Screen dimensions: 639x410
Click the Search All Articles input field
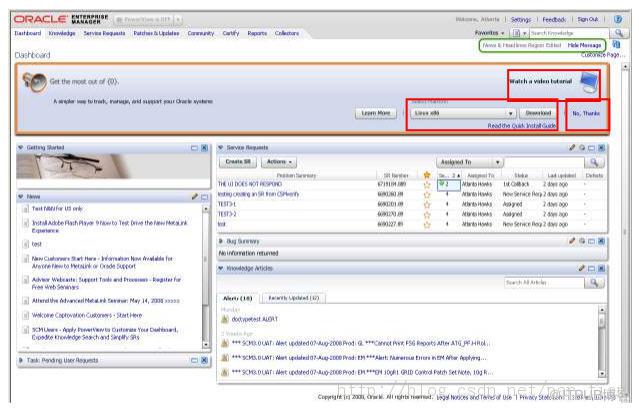tap(544, 283)
